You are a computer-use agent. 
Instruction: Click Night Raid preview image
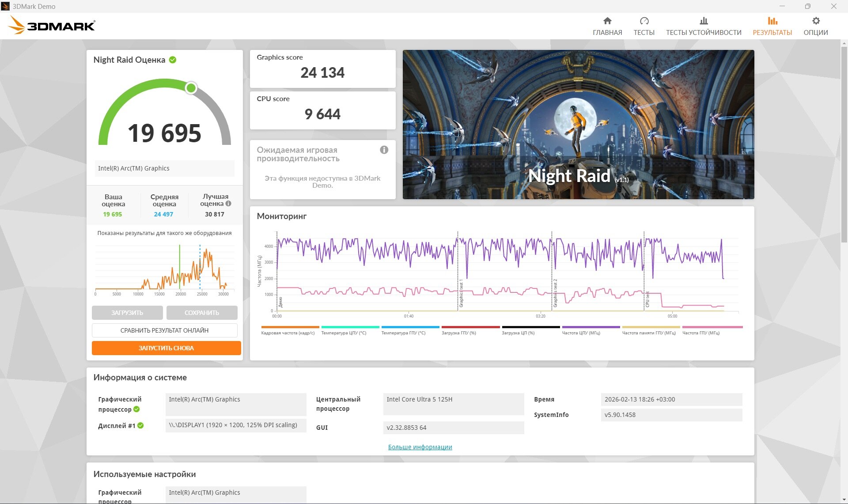(578, 124)
